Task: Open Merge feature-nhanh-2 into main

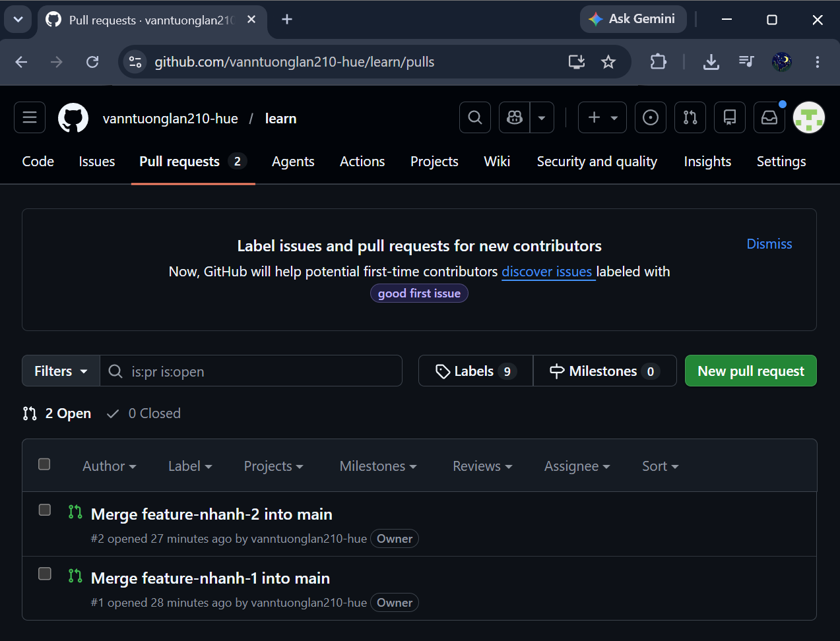Action: point(212,514)
